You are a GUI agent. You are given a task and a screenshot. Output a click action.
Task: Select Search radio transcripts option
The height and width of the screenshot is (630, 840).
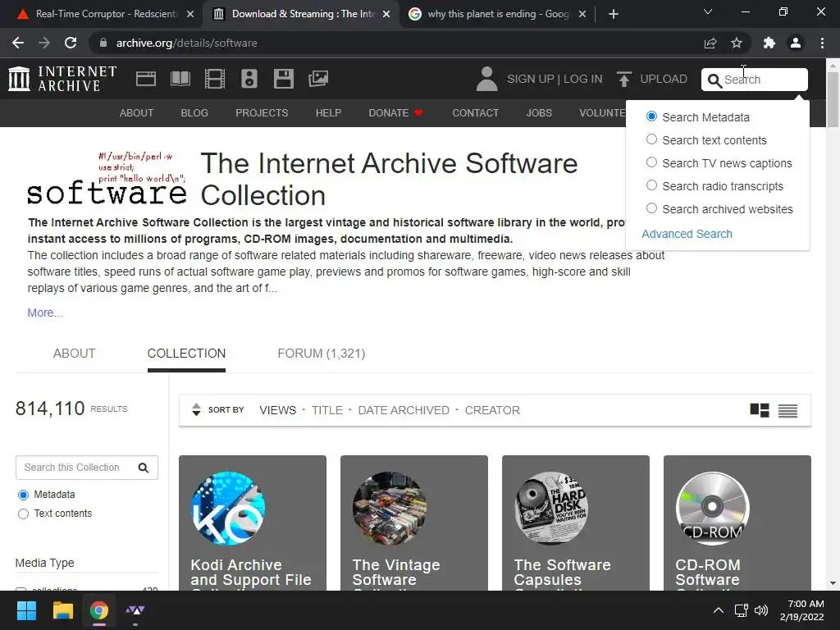pyautogui.click(x=651, y=185)
